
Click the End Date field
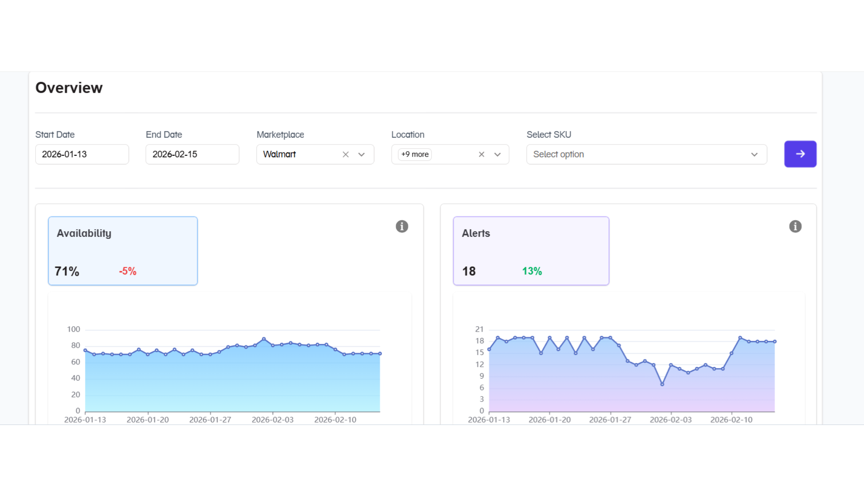tap(192, 155)
